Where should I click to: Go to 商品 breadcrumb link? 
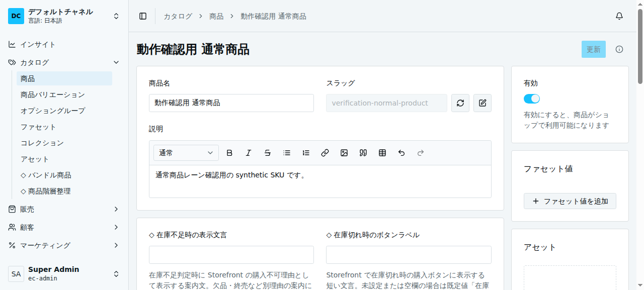click(x=216, y=16)
